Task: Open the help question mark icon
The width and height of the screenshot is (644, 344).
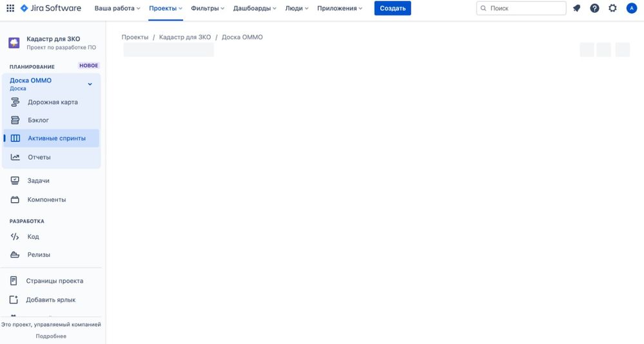Action: [594, 8]
